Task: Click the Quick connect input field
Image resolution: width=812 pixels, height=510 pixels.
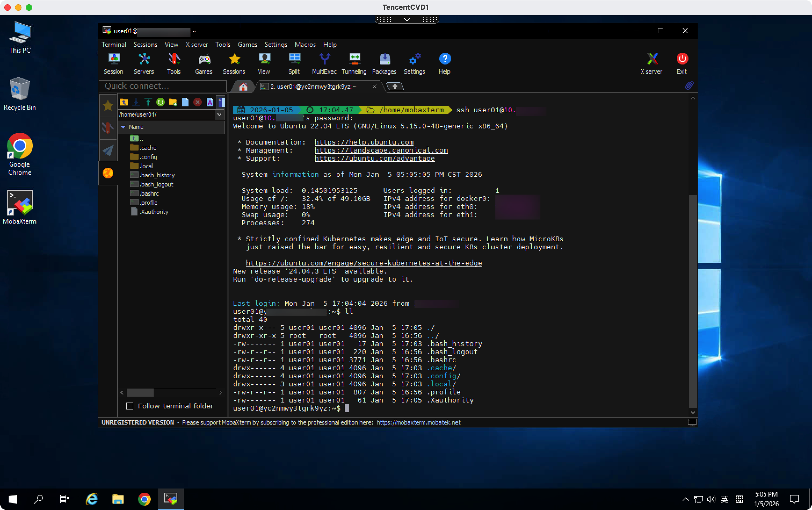Action: 162,86
